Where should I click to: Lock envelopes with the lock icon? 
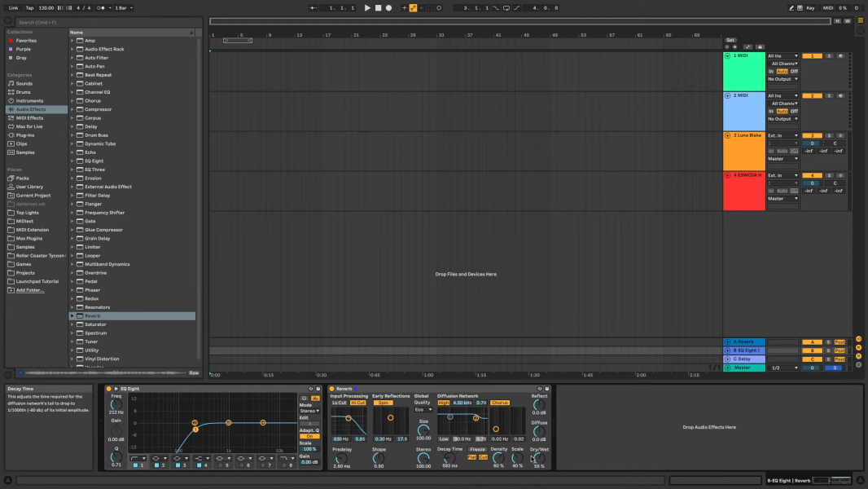click(760, 47)
